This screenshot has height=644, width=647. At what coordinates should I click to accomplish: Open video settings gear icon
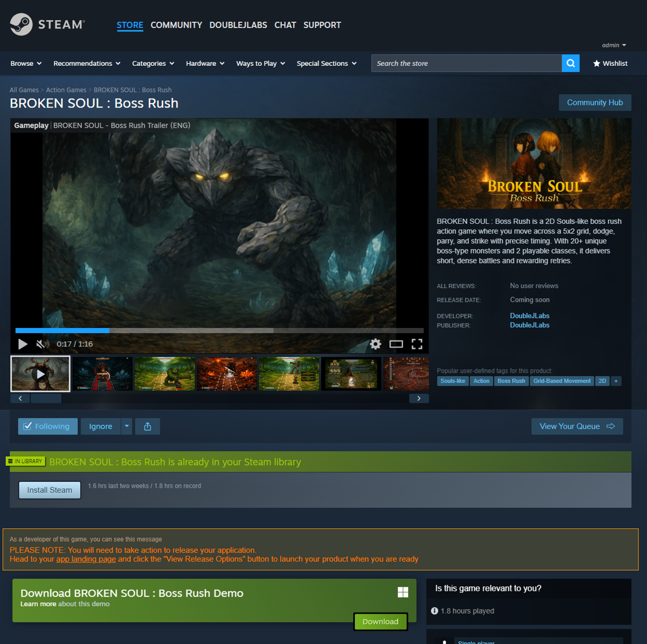(x=375, y=344)
